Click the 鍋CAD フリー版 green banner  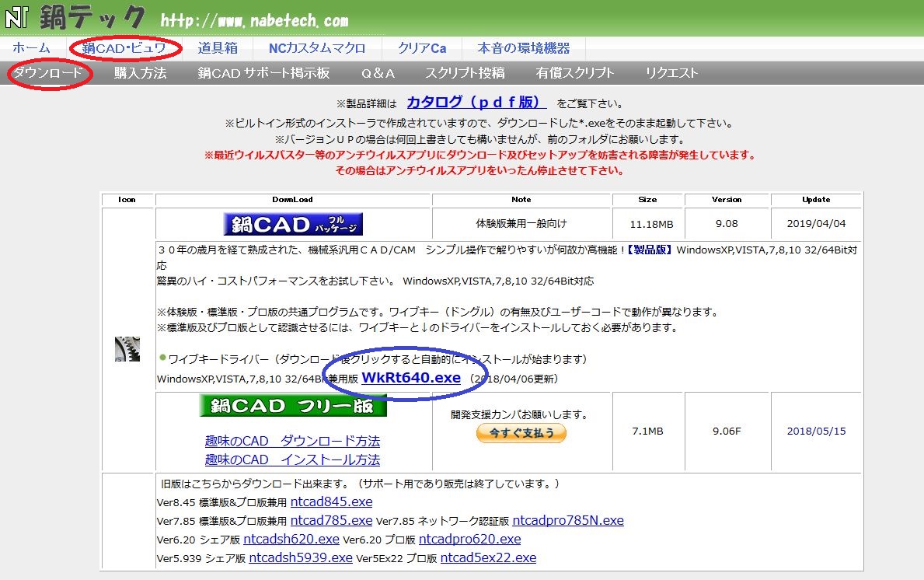coord(293,406)
